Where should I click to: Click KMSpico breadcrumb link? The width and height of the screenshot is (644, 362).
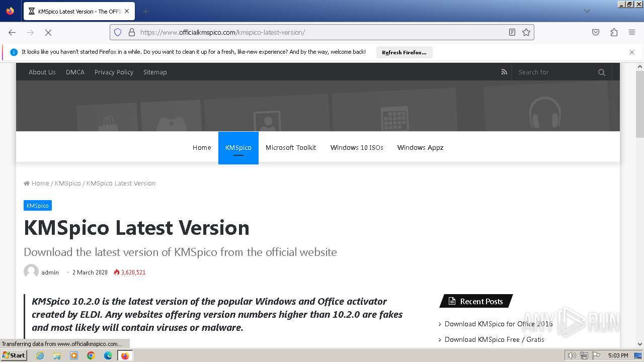point(67,183)
